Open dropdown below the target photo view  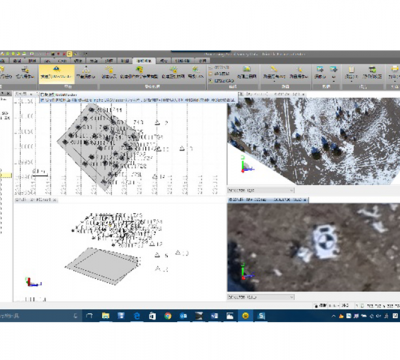261,297
